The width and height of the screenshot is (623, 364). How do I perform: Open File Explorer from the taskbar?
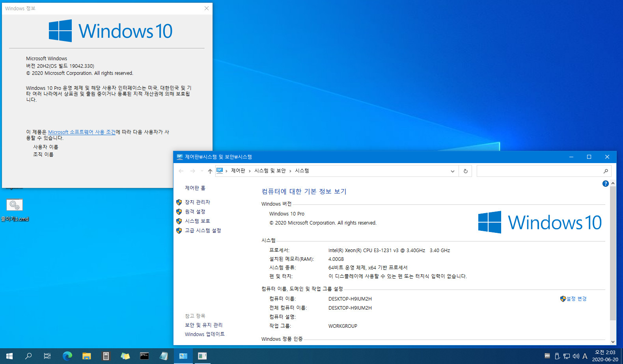click(87, 356)
